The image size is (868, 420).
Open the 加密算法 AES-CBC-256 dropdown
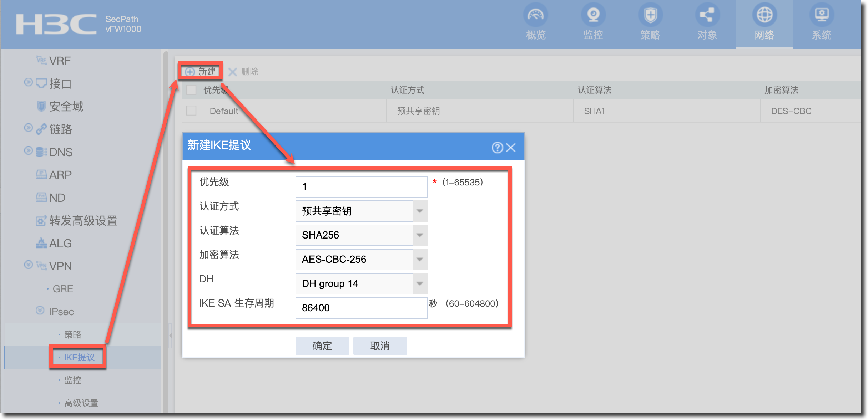click(420, 260)
